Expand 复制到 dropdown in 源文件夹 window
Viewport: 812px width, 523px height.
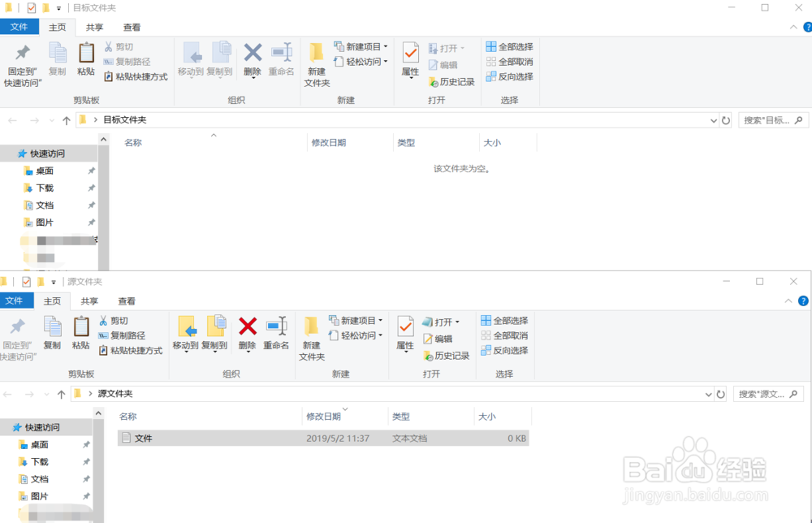(214, 352)
